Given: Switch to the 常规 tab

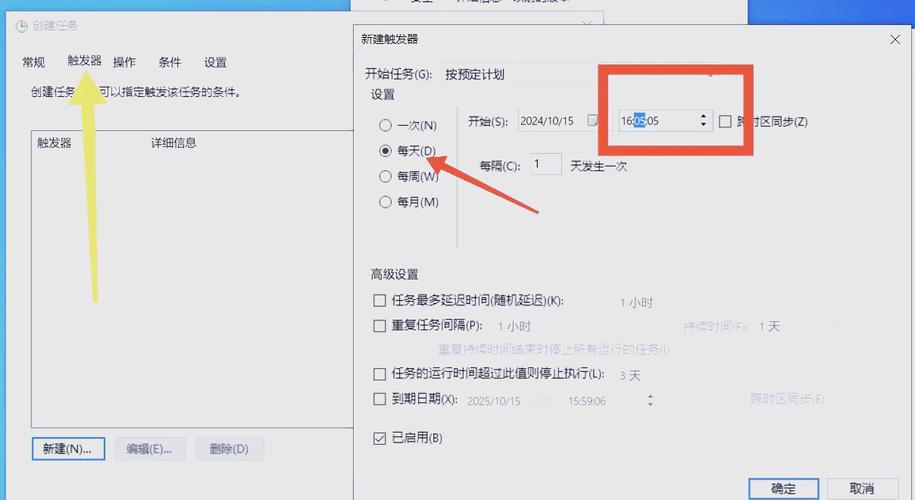Looking at the screenshot, I should point(33,62).
